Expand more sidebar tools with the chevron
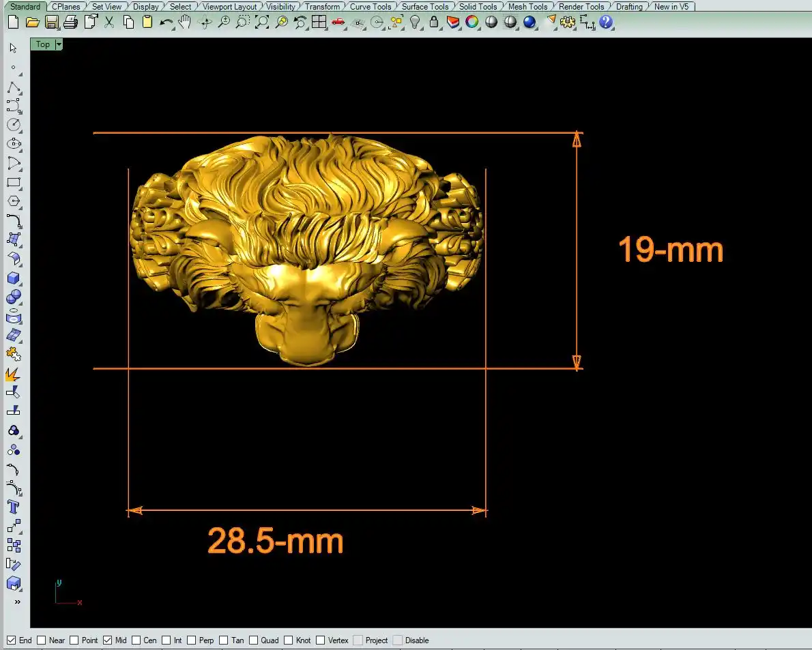The width and height of the screenshot is (812, 650). click(17, 602)
